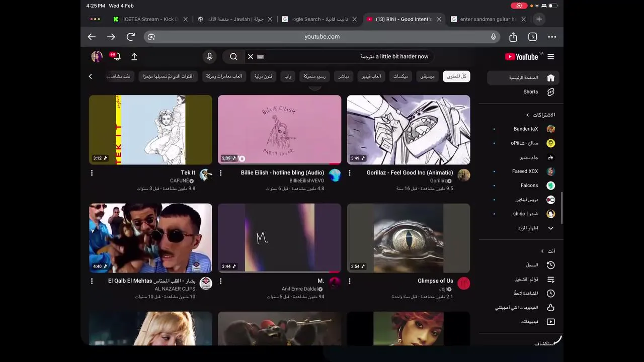
Task: Toggle the YouTube hamburger guide menu
Action: [551, 57]
